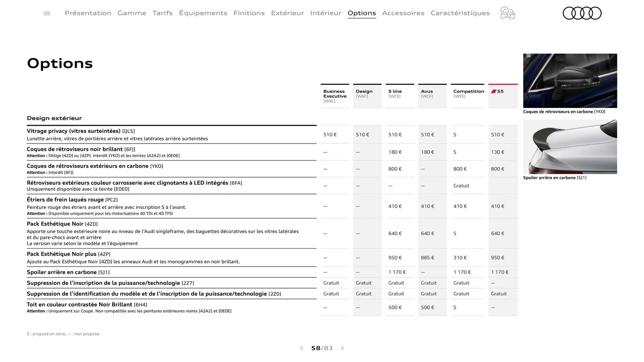Click Étriers de frein laqués rouge title
Image resolution: width=644 pixels, height=362 pixels.
pyautogui.click(x=72, y=199)
